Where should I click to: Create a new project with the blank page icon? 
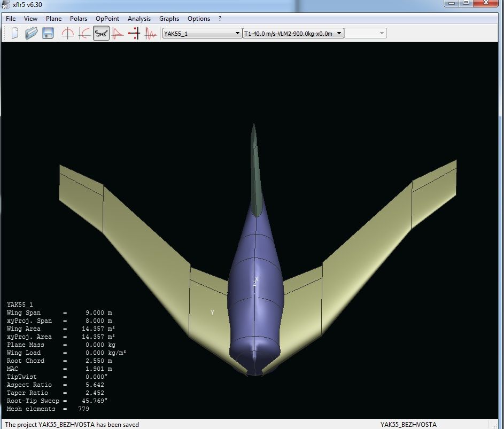[15, 33]
